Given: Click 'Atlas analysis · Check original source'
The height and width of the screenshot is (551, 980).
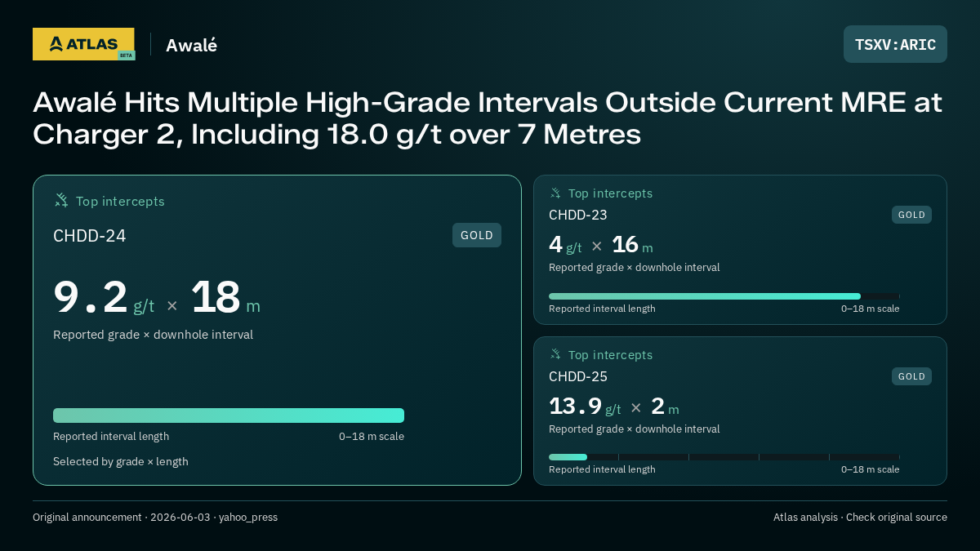Looking at the screenshot, I should pyautogui.click(x=860, y=518).
